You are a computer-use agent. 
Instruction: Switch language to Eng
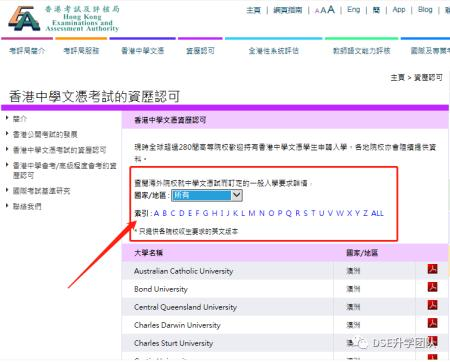point(353,10)
